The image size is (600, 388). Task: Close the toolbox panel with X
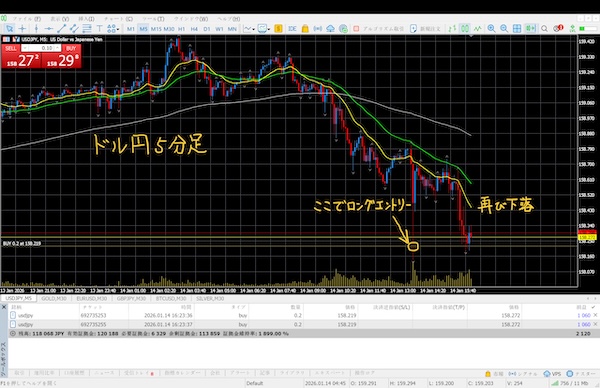pyautogui.click(x=4, y=307)
